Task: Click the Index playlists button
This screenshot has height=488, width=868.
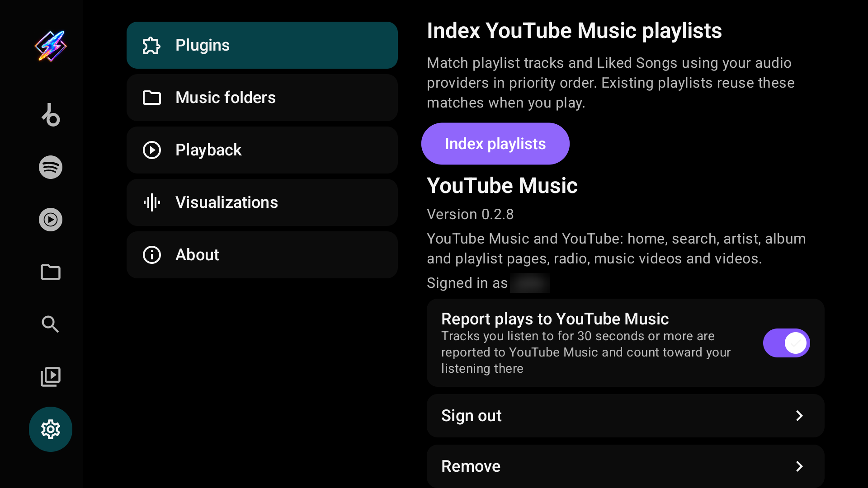Action: click(x=495, y=144)
